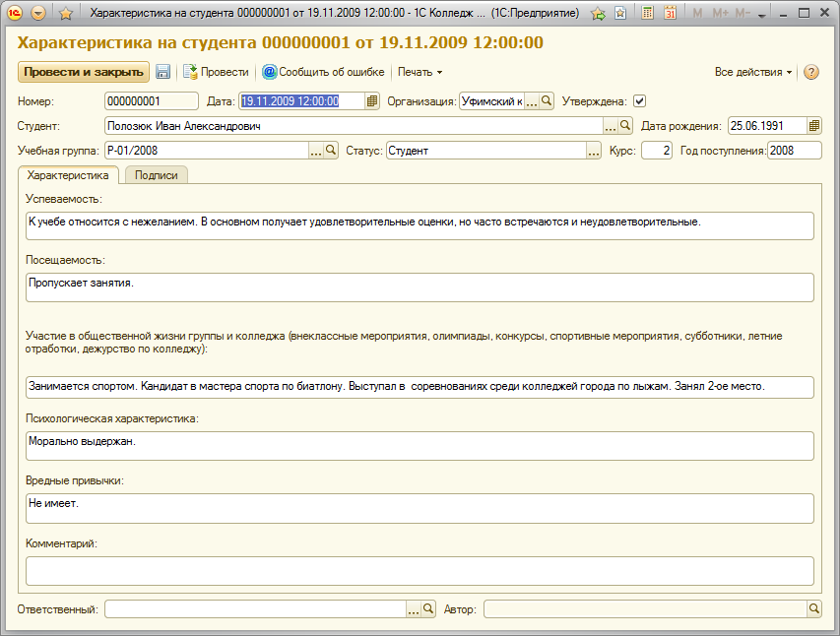Open the calendar 31 icon in title bar
Screen dimensions: 840x636
[x=670, y=13]
